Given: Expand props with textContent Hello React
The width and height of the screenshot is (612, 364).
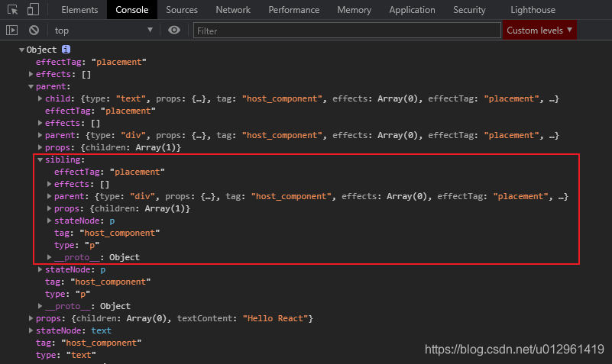Looking at the screenshot, I should (31, 318).
